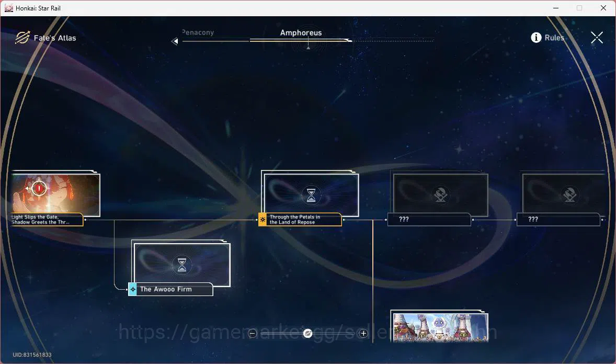Image resolution: width=616 pixels, height=364 pixels.
Task: Select the Amphoreus world tab
Action: (301, 33)
